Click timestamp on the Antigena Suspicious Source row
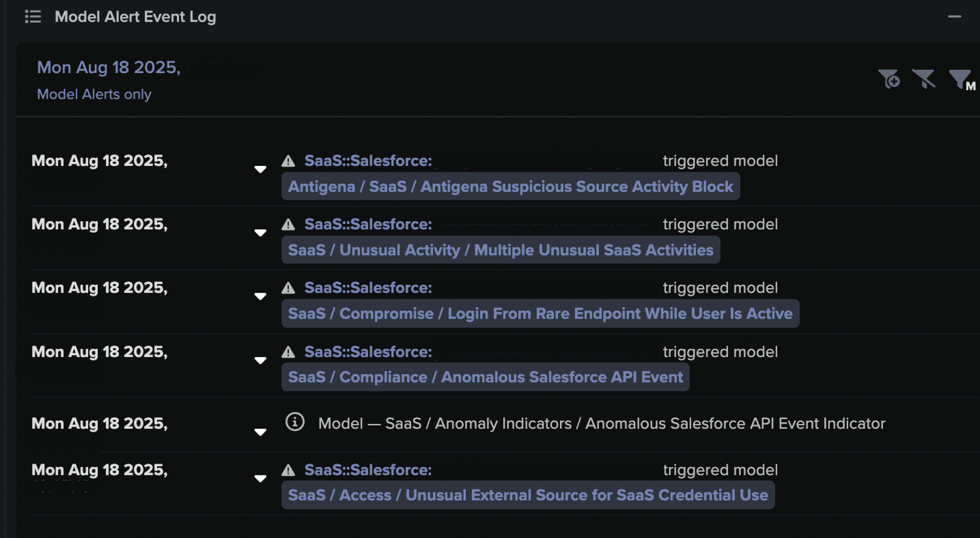This screenshot has width=980, height=538. [x=99, y=161]
